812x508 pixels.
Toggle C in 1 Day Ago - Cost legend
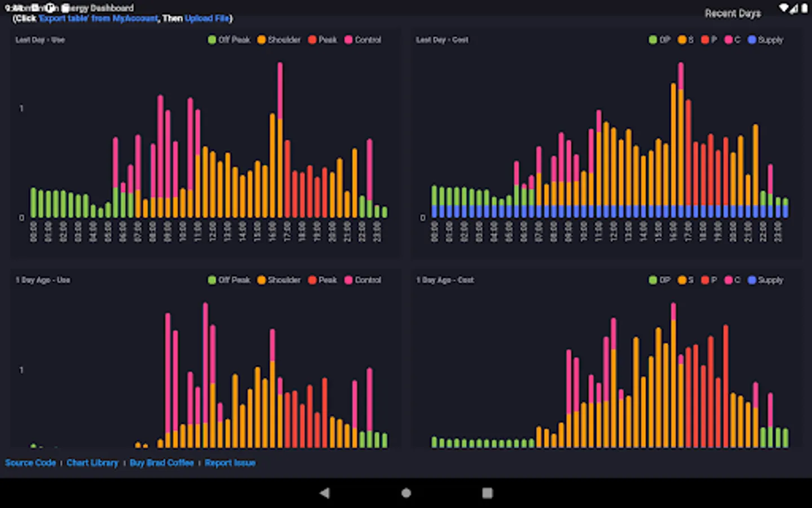[x=732, y=280]
